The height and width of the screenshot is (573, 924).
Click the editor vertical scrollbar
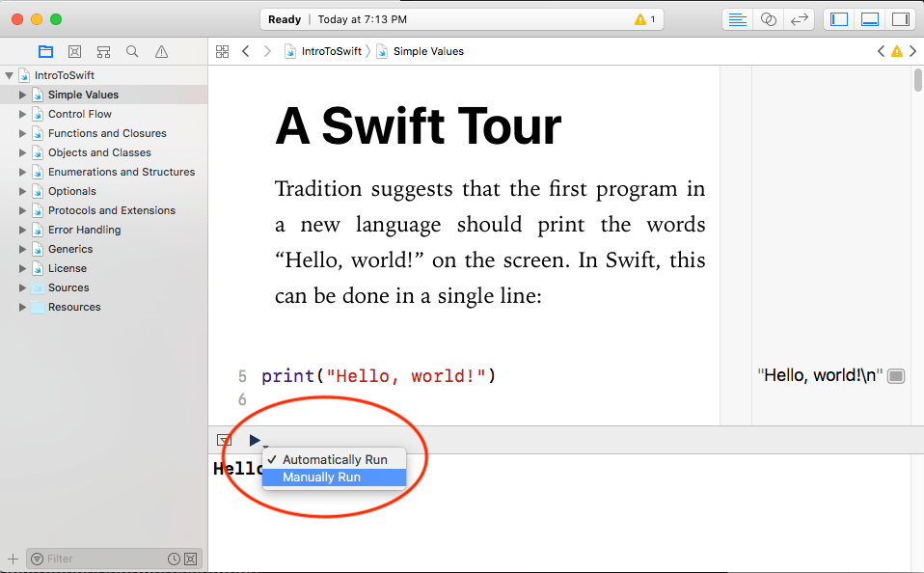918,80
